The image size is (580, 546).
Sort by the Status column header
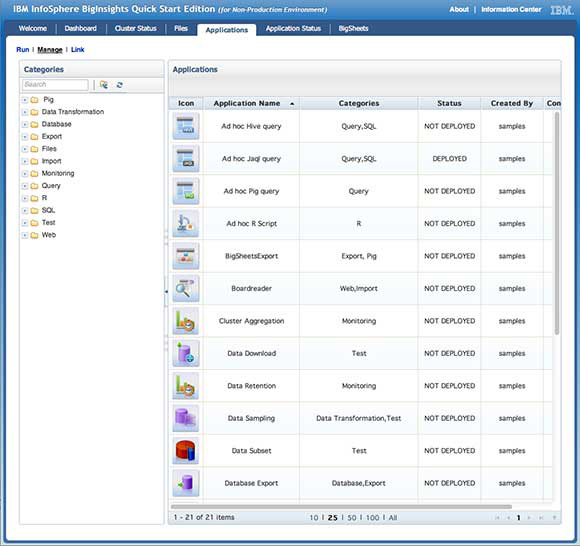449,104
